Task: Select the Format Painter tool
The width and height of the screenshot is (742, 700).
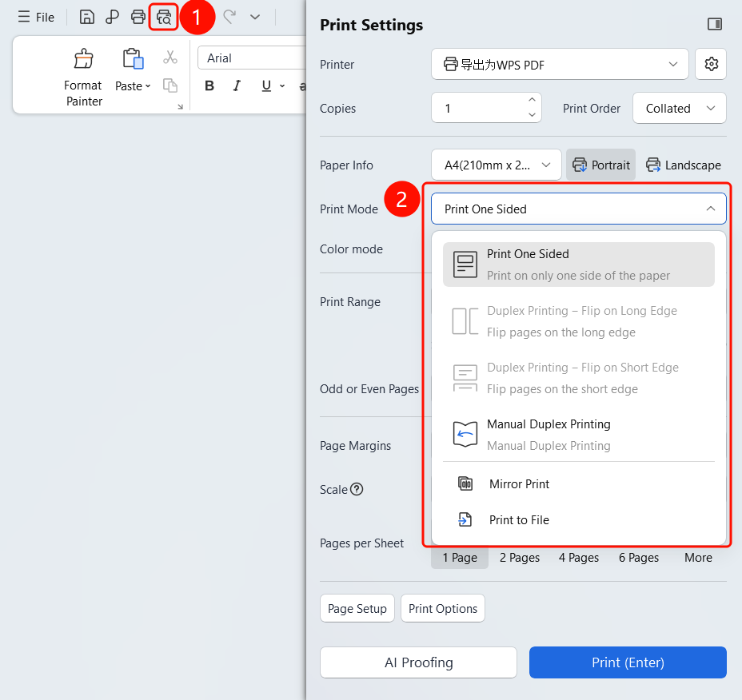Action: point(84,78)
